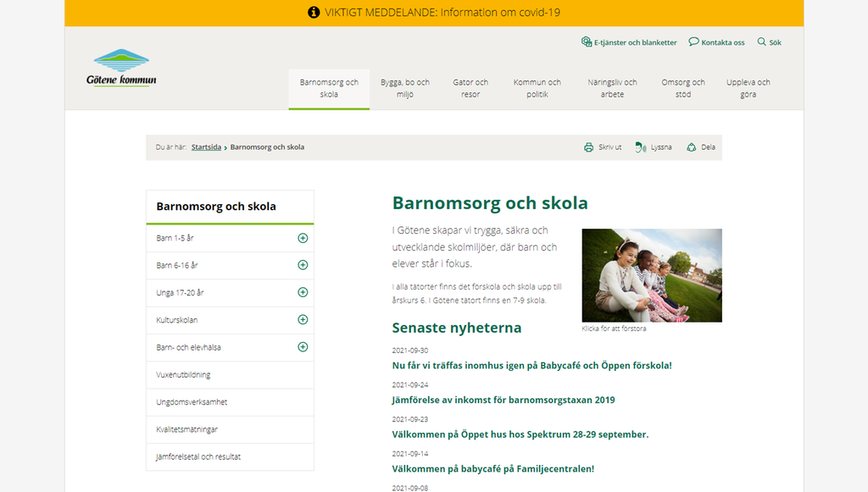
Task: Follow the Startsida breadcrumb link
Action: point(206,147)
